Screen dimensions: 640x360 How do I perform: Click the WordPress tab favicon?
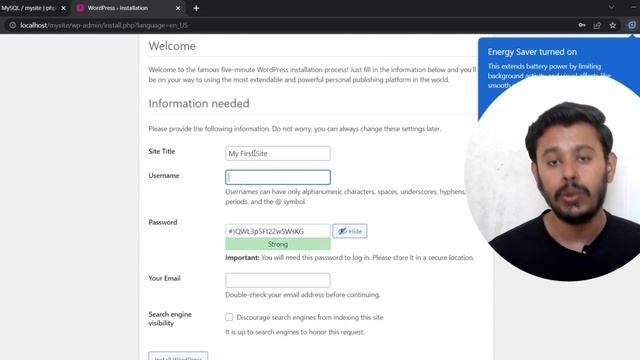click(x=80, y=8)
